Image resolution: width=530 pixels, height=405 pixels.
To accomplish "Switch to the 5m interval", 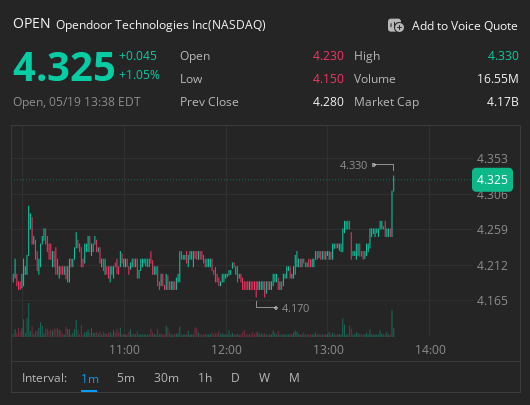I will click(x=126, y=378).
